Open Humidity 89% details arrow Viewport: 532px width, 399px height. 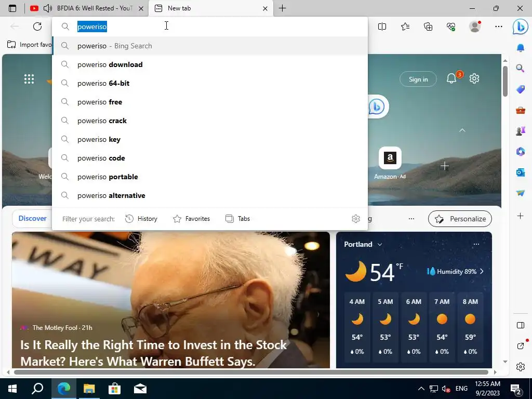(482, 271)
